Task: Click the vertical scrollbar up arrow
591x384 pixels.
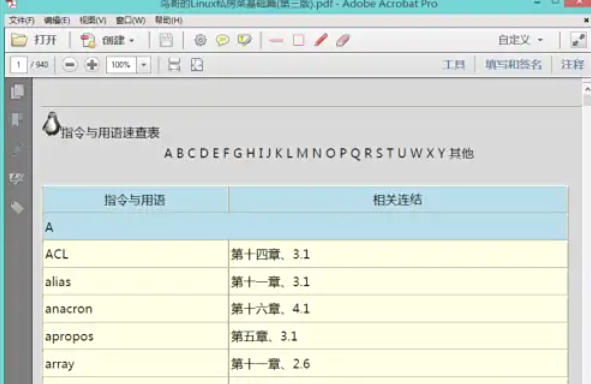Action: click(587, 89)
